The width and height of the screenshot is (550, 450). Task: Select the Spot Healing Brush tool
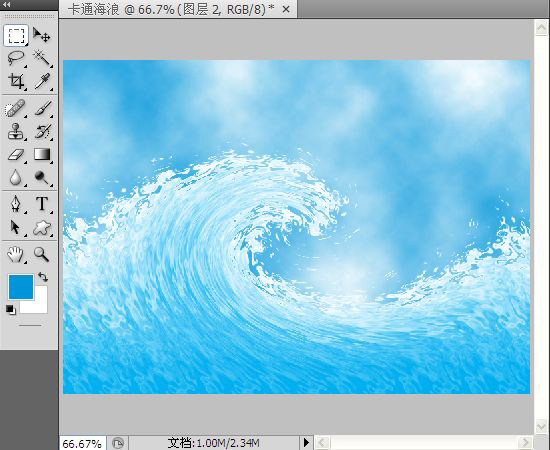click(16, 108)
